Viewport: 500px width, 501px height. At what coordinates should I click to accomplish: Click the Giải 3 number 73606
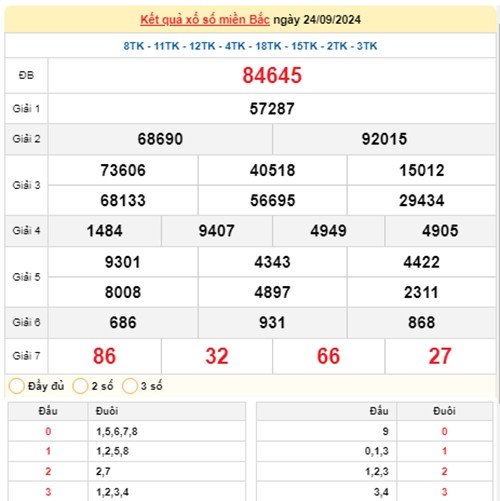(123, 170)
